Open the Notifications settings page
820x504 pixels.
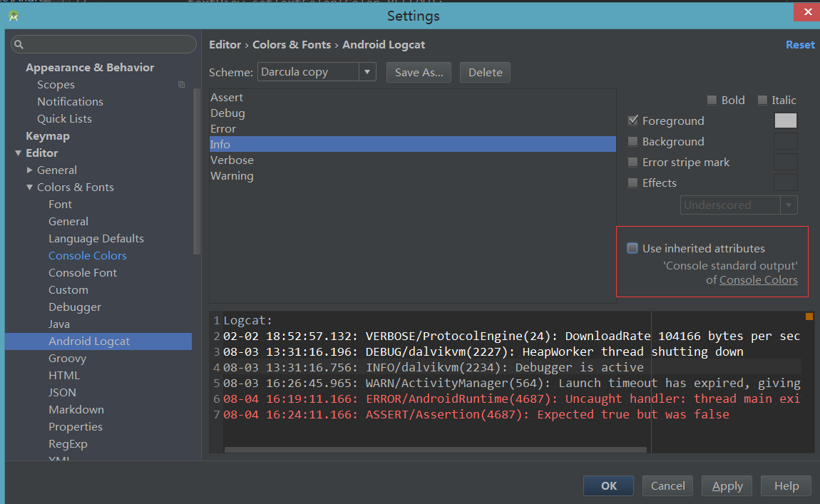[70, 101]
